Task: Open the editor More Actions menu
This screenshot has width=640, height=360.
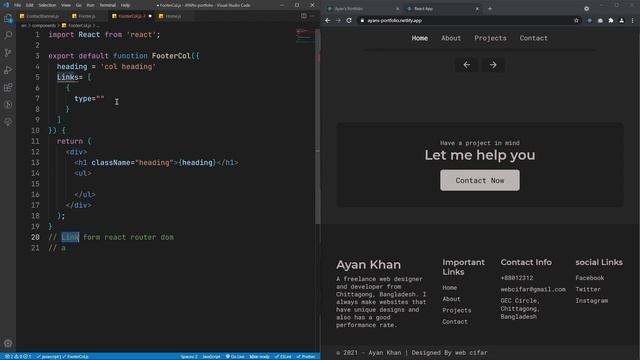Action: click(312, 16)
